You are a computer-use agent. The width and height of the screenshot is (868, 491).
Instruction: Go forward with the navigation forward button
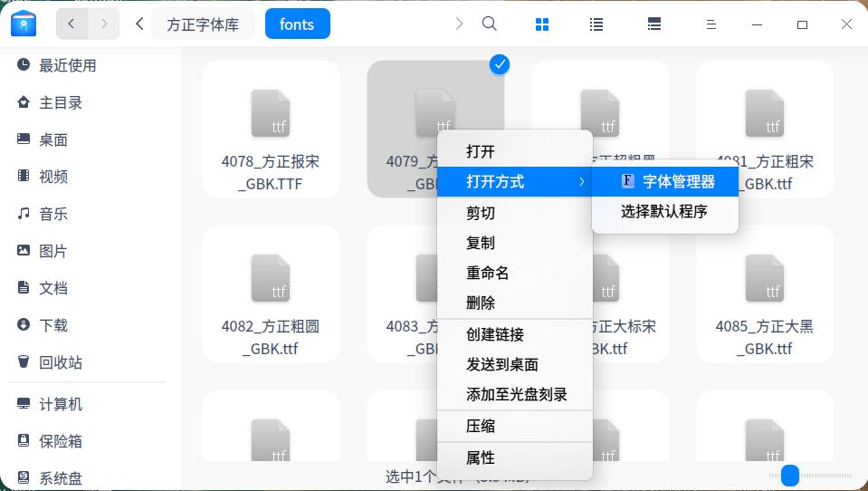(103, 24)
